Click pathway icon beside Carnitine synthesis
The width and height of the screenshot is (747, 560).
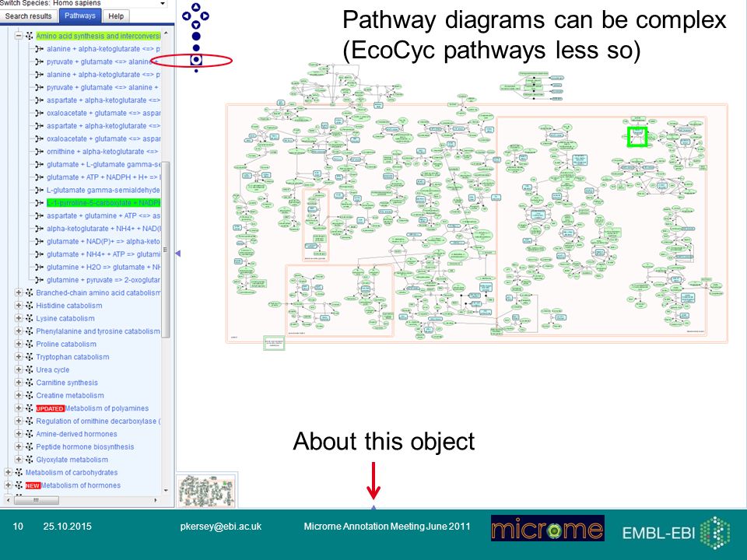click(x=29, y=383)
